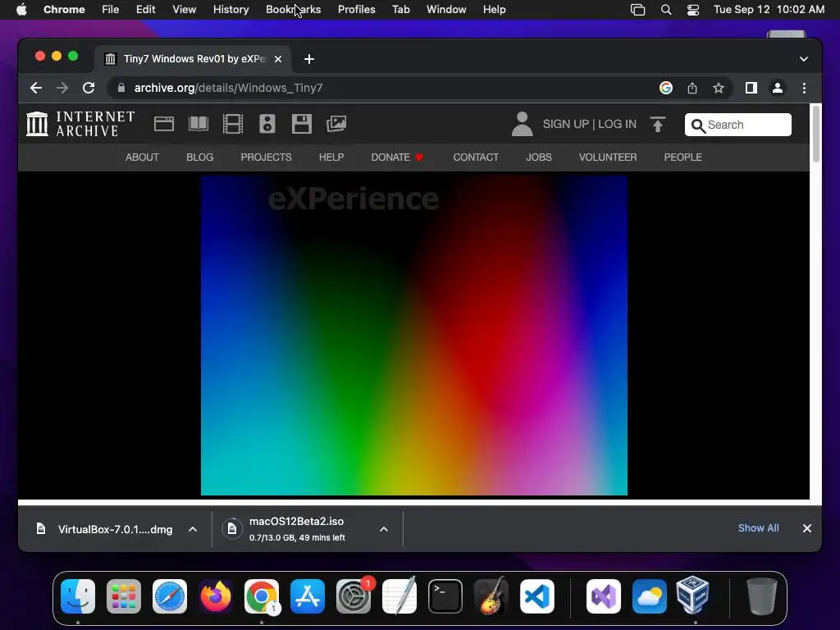
Task: Open the Video film-strip icon
Action: pos(232,124)
